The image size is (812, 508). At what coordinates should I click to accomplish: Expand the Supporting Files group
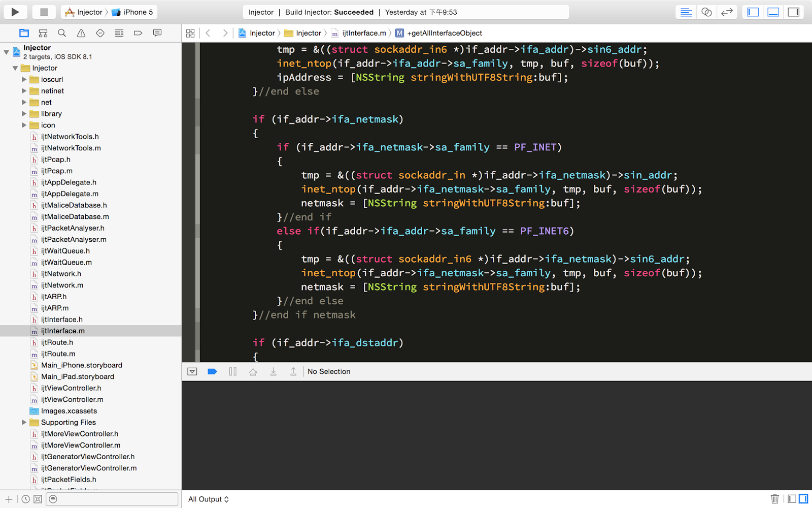click(x=24, y=422)
